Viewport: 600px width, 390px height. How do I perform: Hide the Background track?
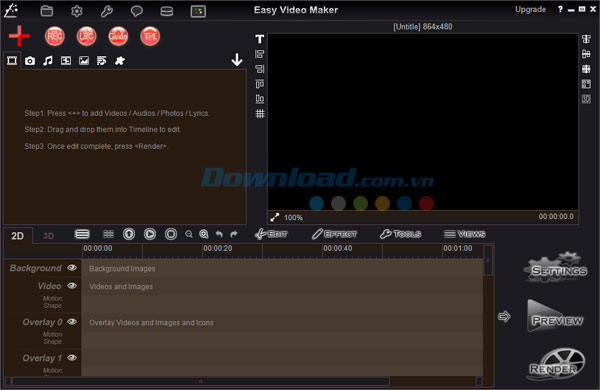72,268
